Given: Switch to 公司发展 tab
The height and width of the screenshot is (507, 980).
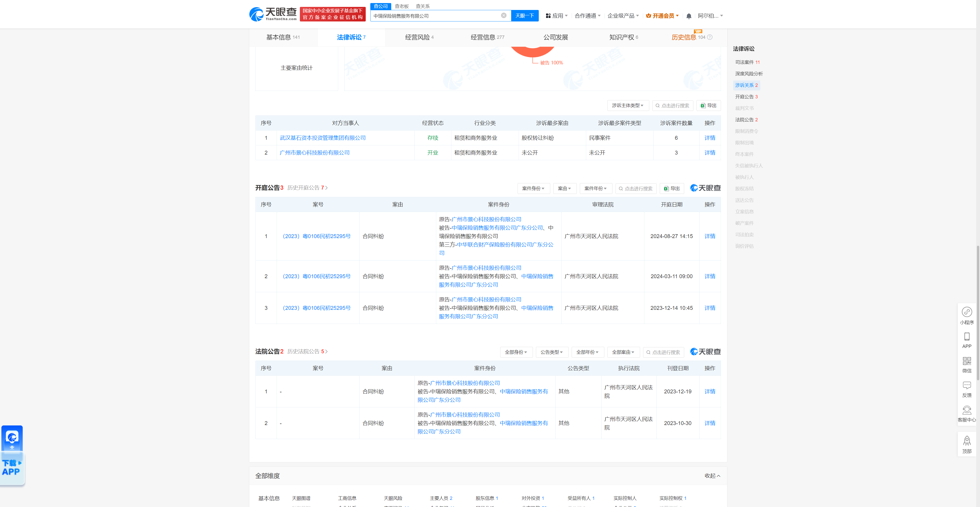Looking at the screenshot, I should [x=555, y=37].
